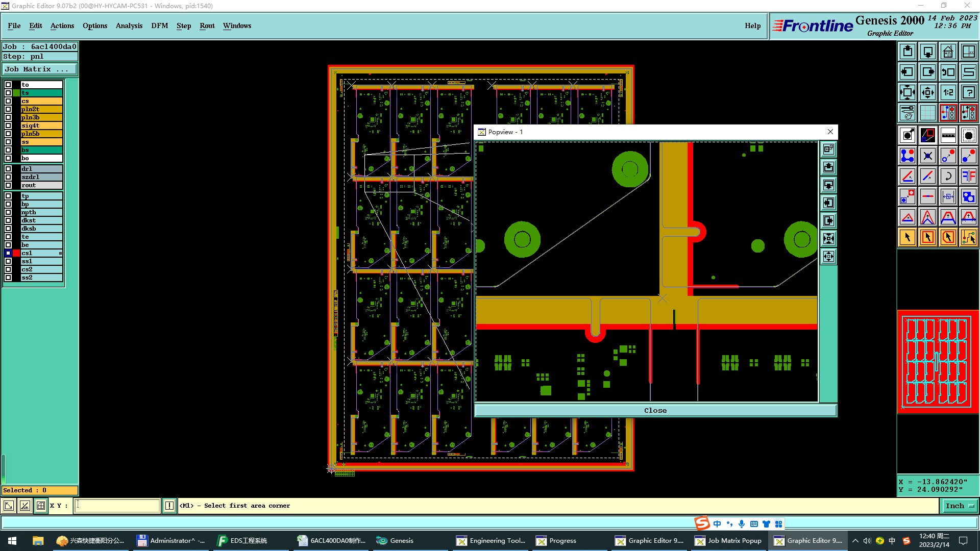This screenshot has width=980, height=551.
Task: Click the Job Matrix button
Action: [x=40, y=69]
